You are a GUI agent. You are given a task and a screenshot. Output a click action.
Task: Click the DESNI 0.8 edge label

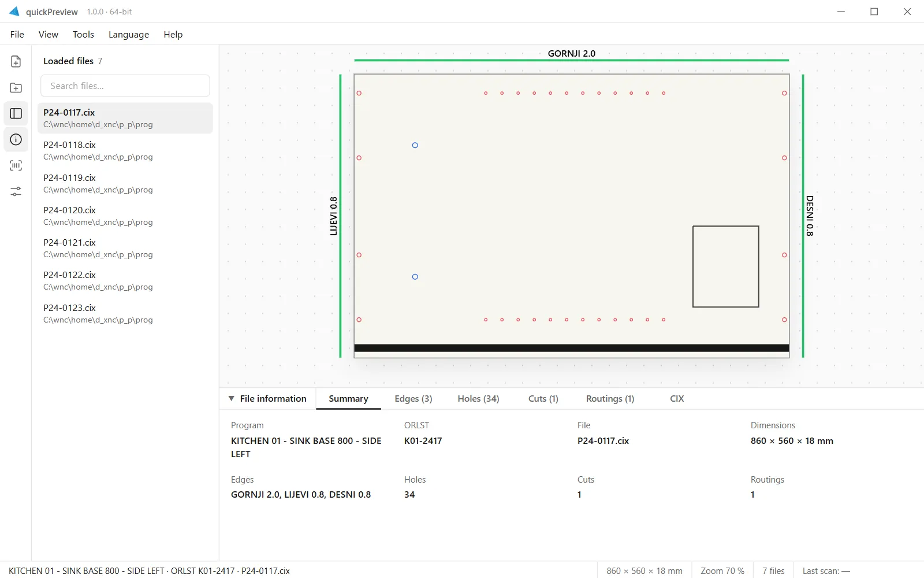[x=810, y=216]
